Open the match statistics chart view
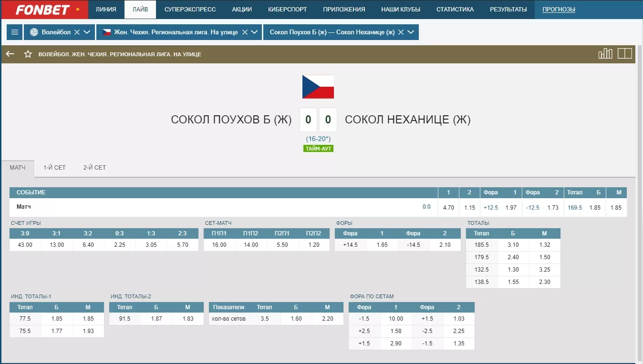 click(605, 53)
